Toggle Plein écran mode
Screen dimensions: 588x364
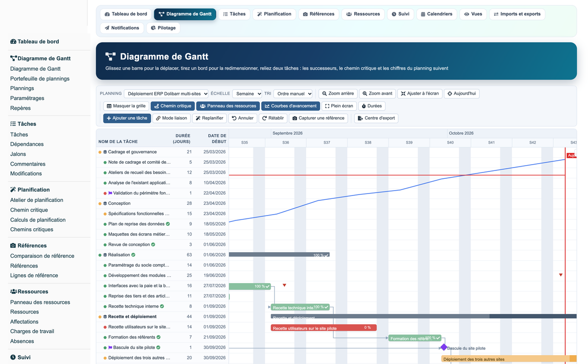[x=339, y=106]
